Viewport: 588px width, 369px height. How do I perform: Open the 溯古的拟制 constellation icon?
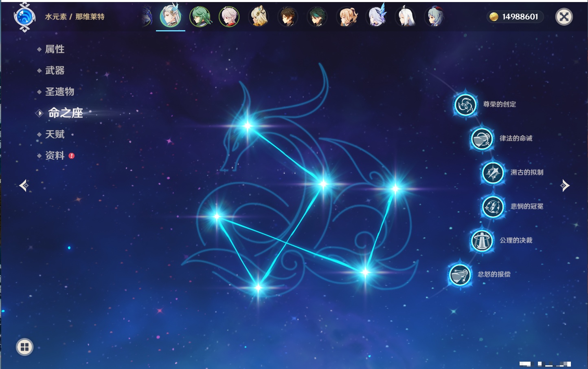point(493,172)
